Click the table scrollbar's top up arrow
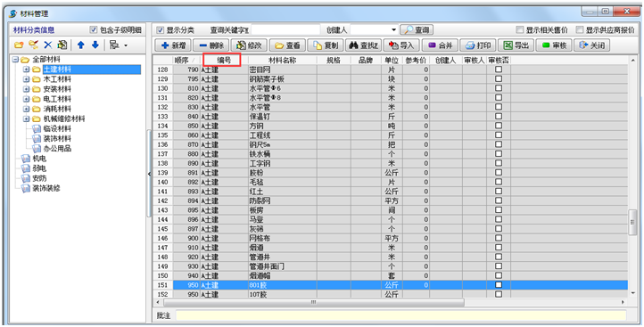Screen dimensions: 644x327 coord(632,61)
